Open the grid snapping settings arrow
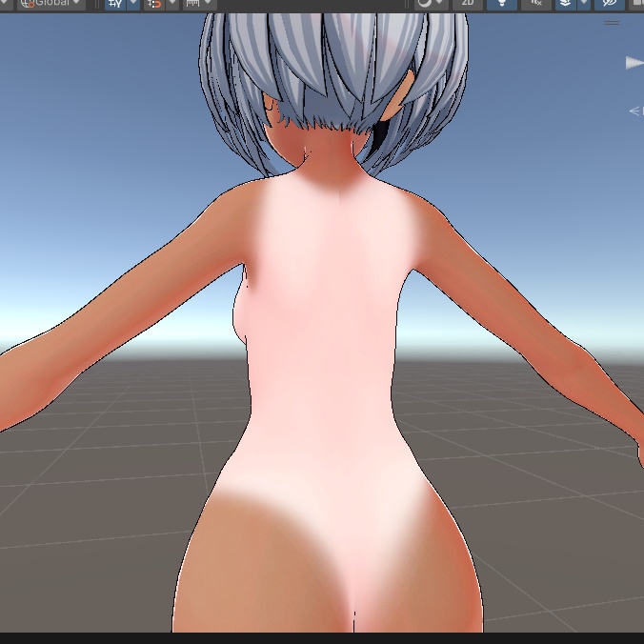 coord(133,3)
